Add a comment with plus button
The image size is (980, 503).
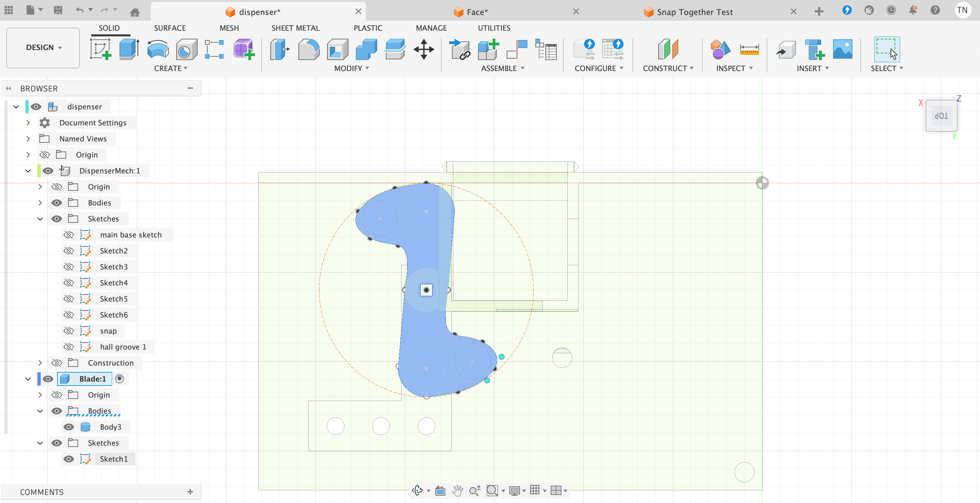click(190, 492)
